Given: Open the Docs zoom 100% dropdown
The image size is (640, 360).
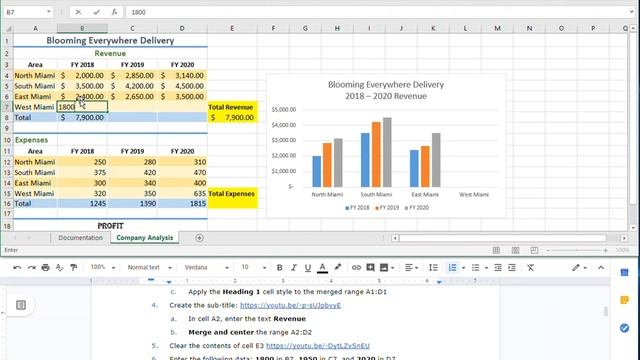Looking at the screenshot, I should pos(102,267).
